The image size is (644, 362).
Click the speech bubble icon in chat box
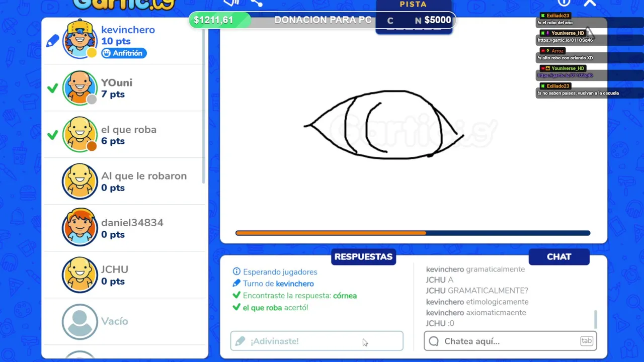pos(434,341)
